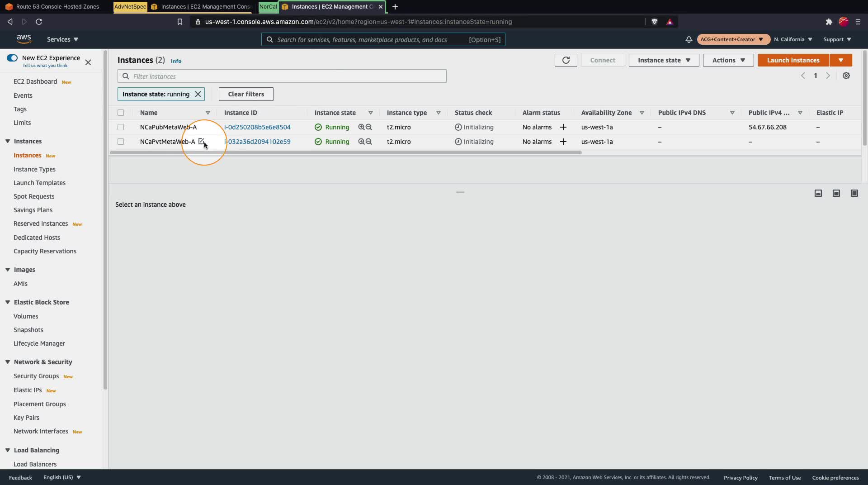This screenshot has height=485, width=868.
Task: Check the NCaPubMetaWeb-A instance row
Action: pos(121,127)
